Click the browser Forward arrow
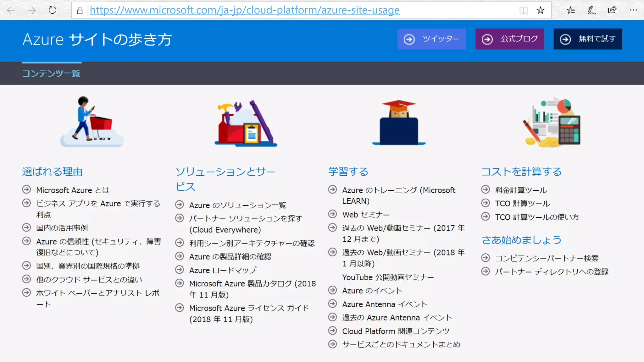 pos(31,10)
